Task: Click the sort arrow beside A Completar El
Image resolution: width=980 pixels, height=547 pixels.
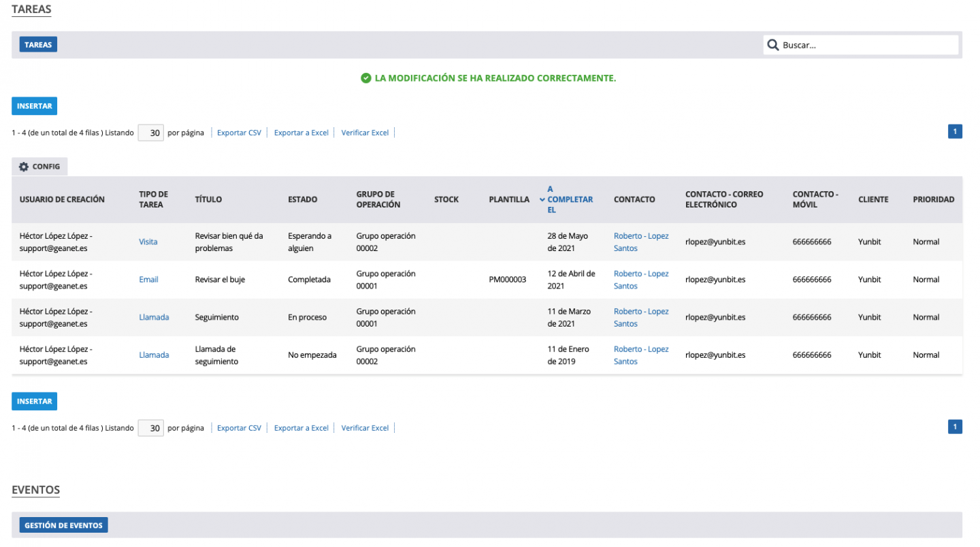Action: pos(542,200)
